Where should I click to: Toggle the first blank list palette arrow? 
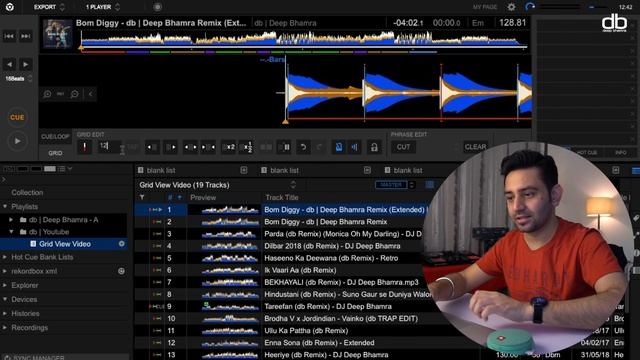coord(244,170)
